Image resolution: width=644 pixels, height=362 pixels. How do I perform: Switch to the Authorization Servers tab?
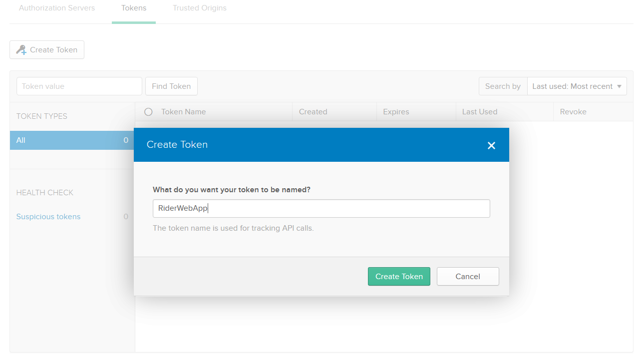[x=57, y=8]
